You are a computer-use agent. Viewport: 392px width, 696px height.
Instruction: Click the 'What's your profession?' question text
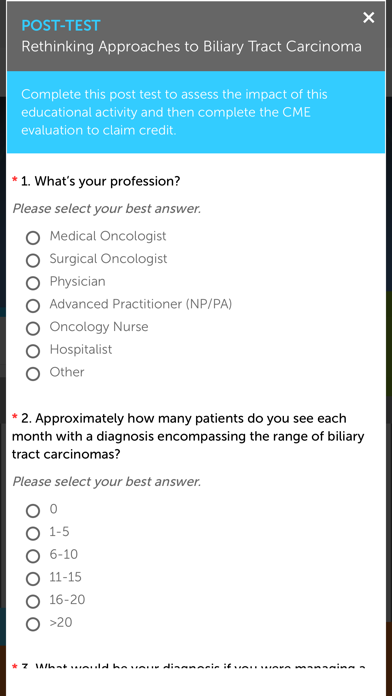[x=101, y=182]
